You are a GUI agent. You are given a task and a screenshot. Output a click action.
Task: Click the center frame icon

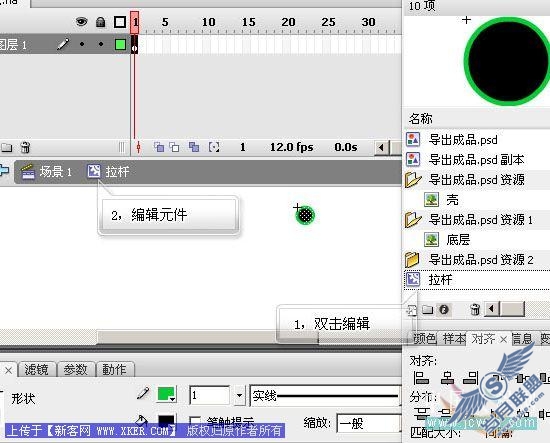point(139,147)
